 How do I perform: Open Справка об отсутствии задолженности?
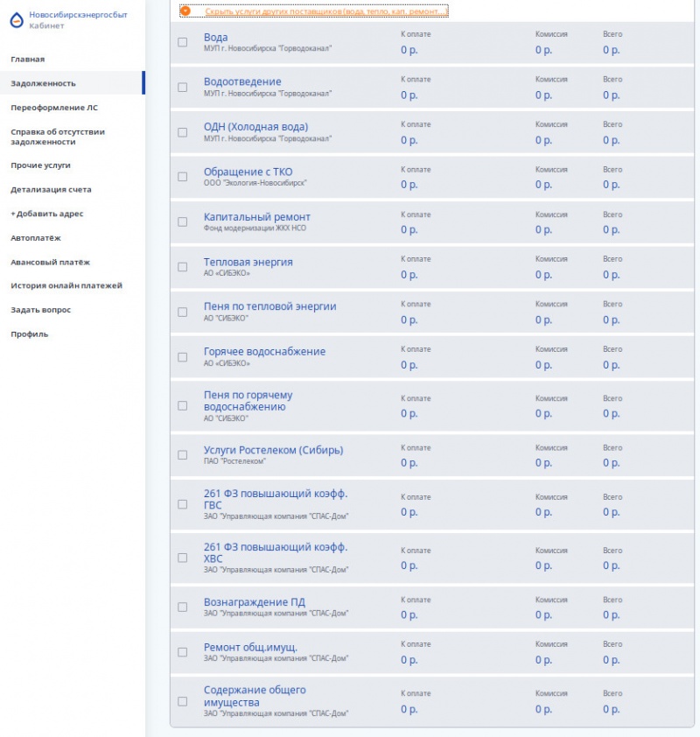58,137
